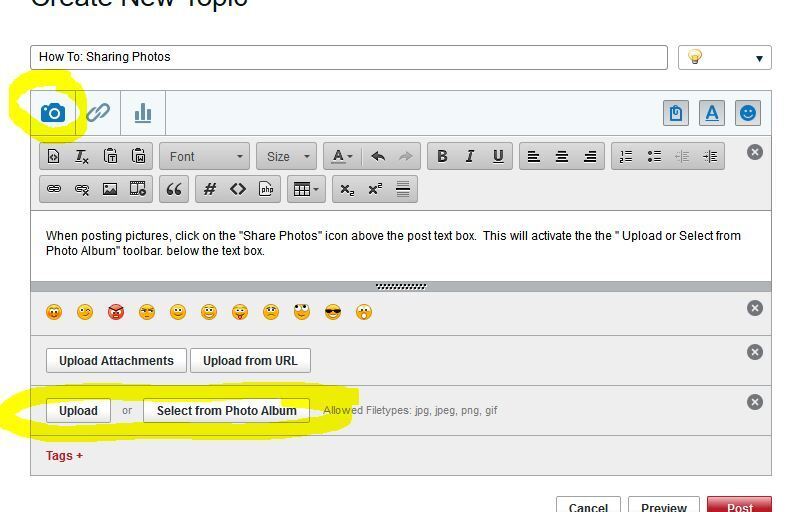Click the undo arrow icon
The image size is (796, 512).
pos(378,156)
